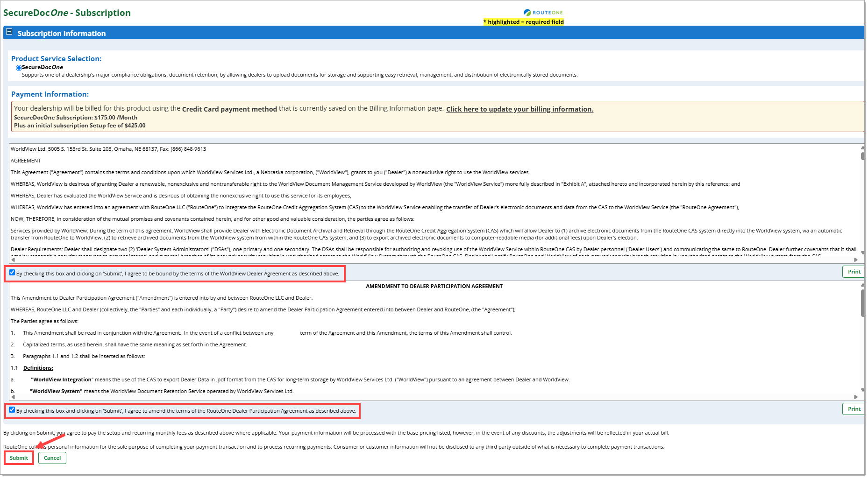Click the WorldView agreement vertical scrollbar thumb

coord(862,155)
